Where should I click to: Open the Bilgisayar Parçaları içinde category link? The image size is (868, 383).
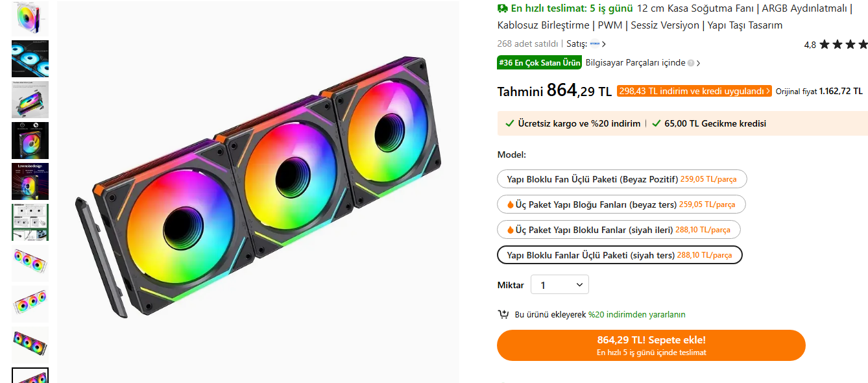point(635,63)
